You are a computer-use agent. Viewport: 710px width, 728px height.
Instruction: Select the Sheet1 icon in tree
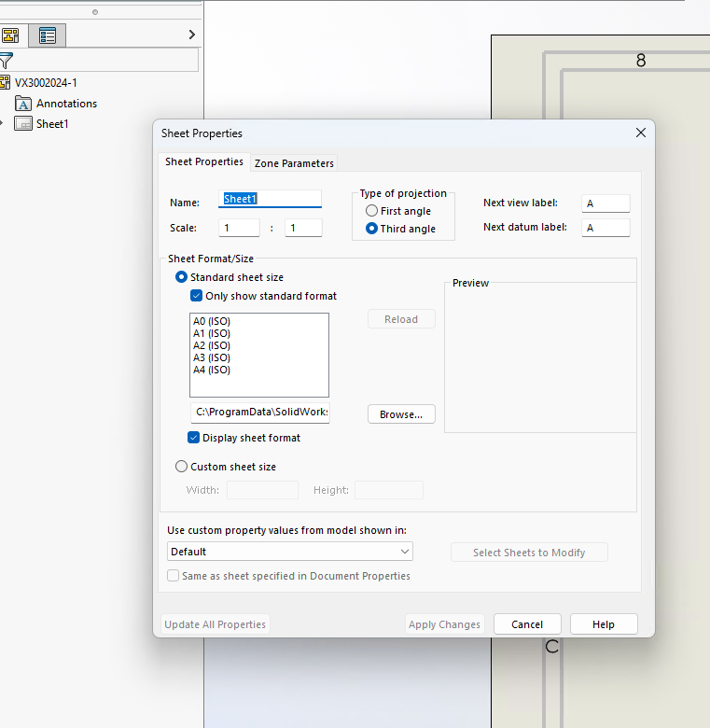24,124
